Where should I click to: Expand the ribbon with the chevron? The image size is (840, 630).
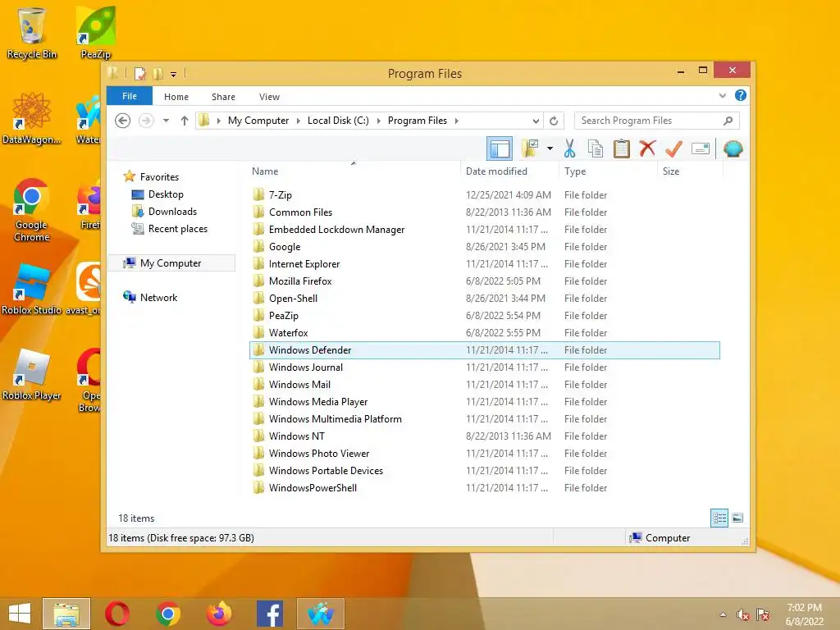722,96
